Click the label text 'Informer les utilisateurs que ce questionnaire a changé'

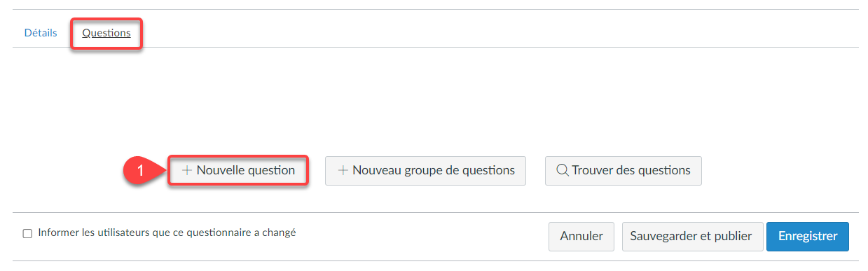(x=167, y=232)
